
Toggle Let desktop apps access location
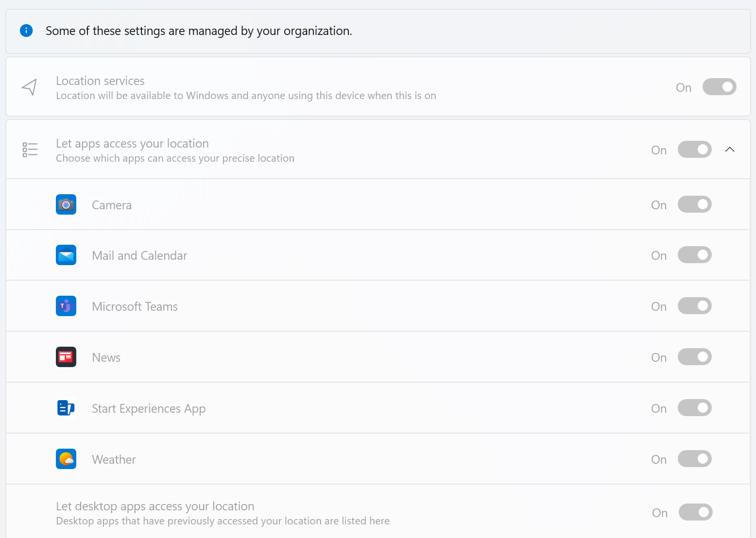pos(696,512)
